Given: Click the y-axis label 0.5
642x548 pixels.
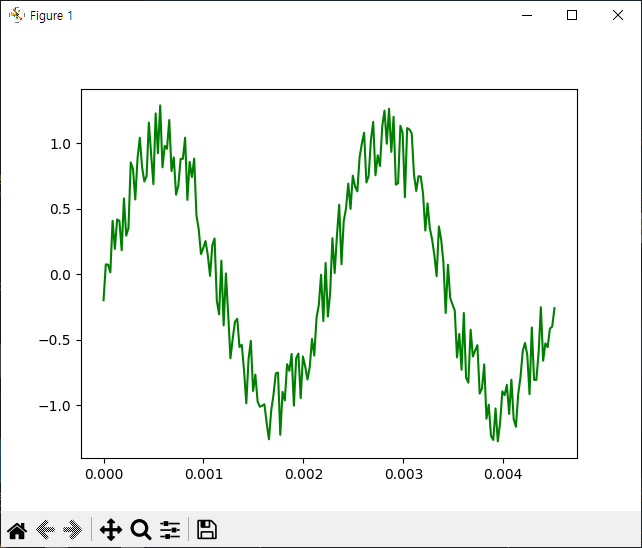Looking at the screenshot, I should point(61,209).
